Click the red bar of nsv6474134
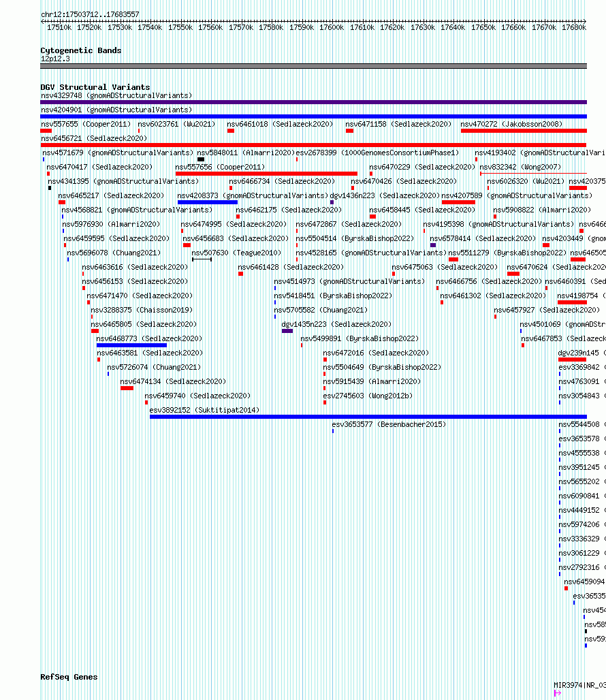The image size is (606, 700). (x=127, y=388)
